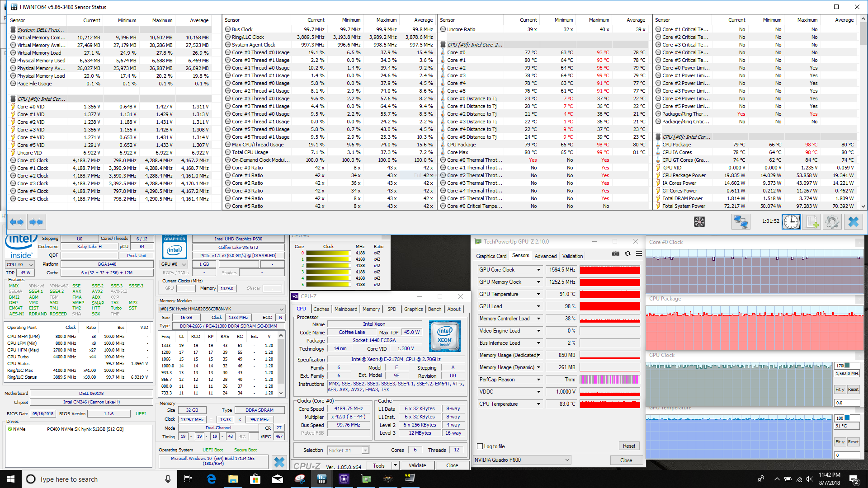Enable the Log to file checkbox
The width and height of the screenshot is (868, 488).
tap(480, 446)
